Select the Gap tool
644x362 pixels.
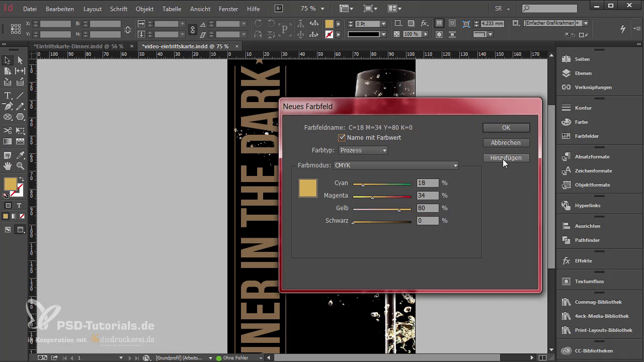click(x=20, y=71)
